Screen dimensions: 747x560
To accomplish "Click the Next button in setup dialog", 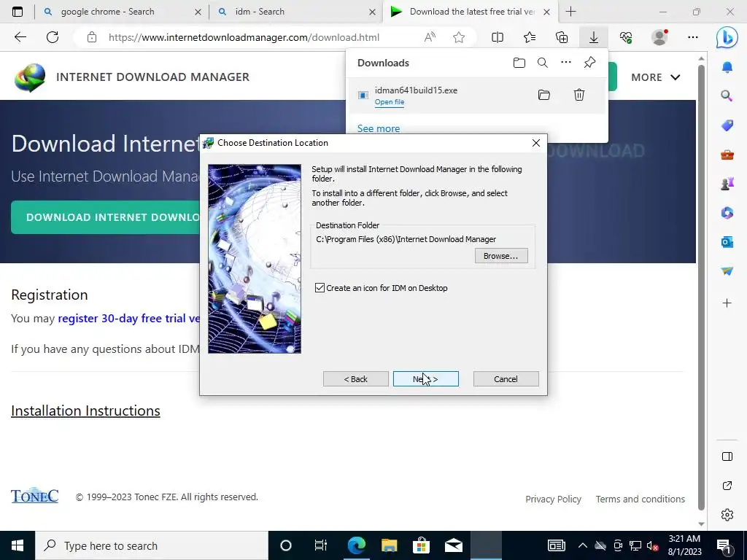I will click(x=425, y=379).
